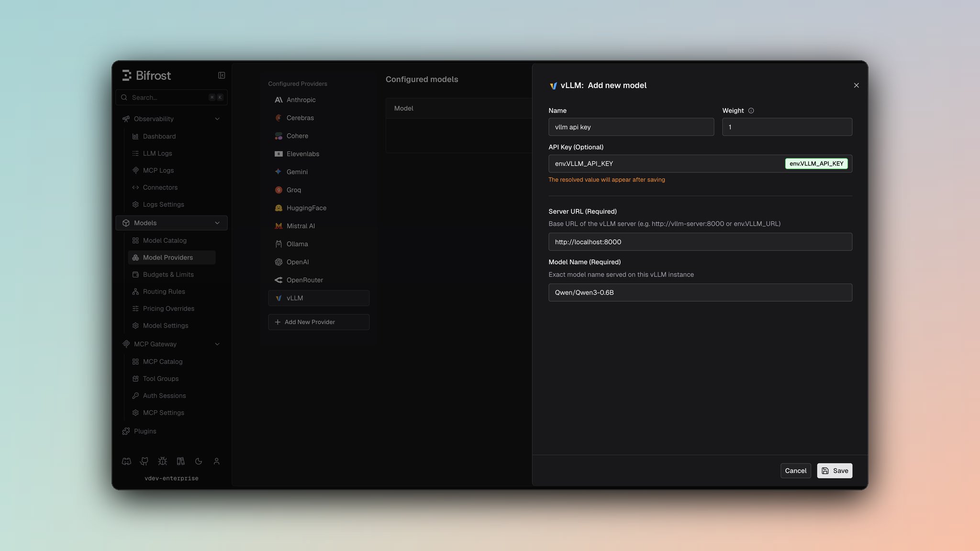Viewport: 980px width, 551px height.
Task: Open MCP Catalog page
Action: click(172, 362)
